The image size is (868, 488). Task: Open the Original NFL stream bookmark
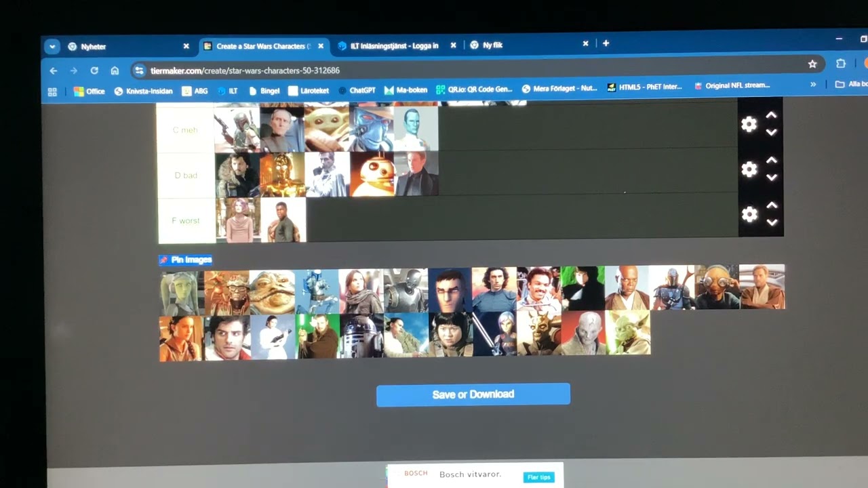[x=732, y=85]
